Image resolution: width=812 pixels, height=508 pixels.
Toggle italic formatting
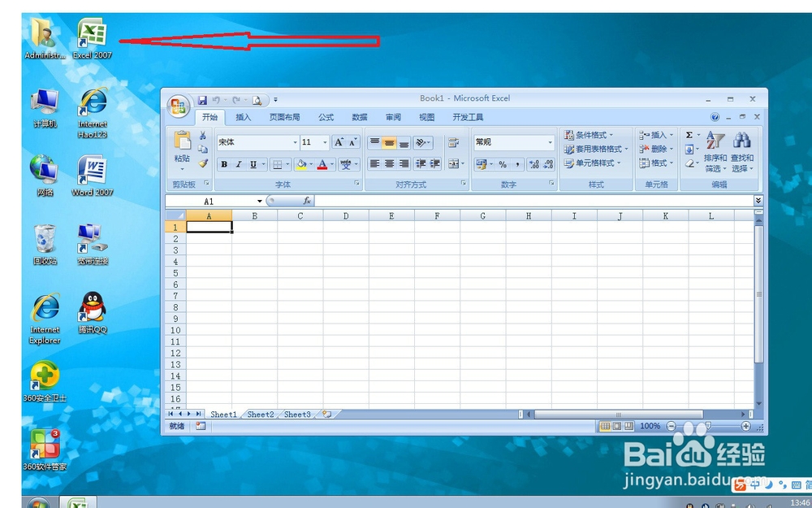tap(238, 164)
